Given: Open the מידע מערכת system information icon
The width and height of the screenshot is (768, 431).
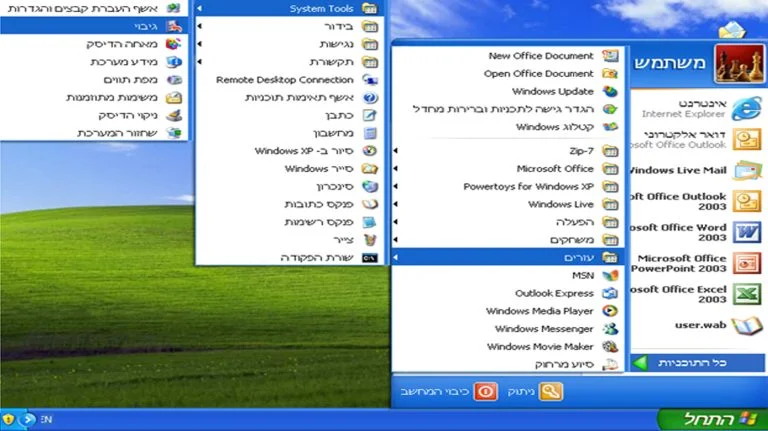Looking at the screenshot, I should point(173,62).
